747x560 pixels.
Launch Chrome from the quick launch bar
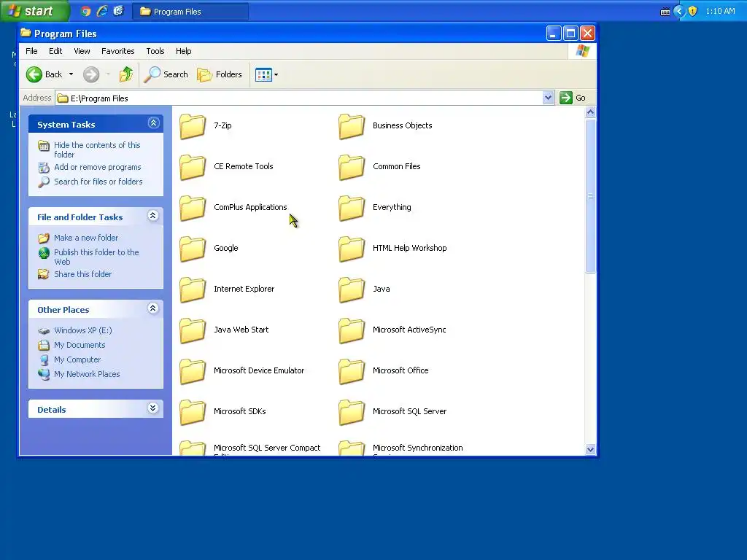click(x=86, y=11)
